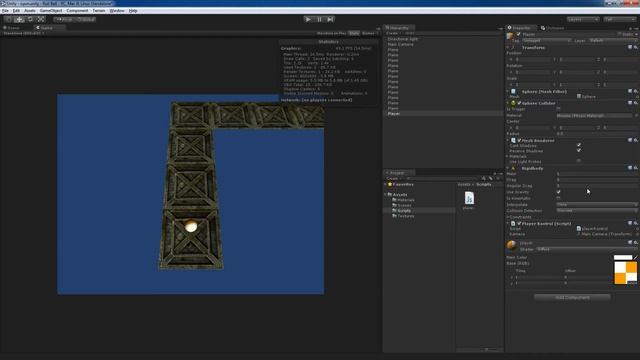Toggle Mesh Renderer enabled checkbox
640x360 pixels.
(x=519, y=140)
